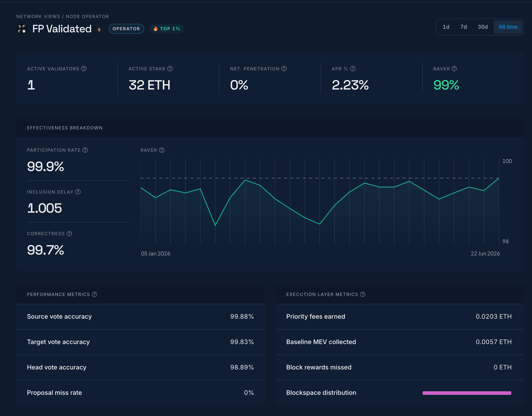This screenshot has width=532, height=416.
Task: Open the Active Stake info tooltip icon
Action: click(170, 69)
